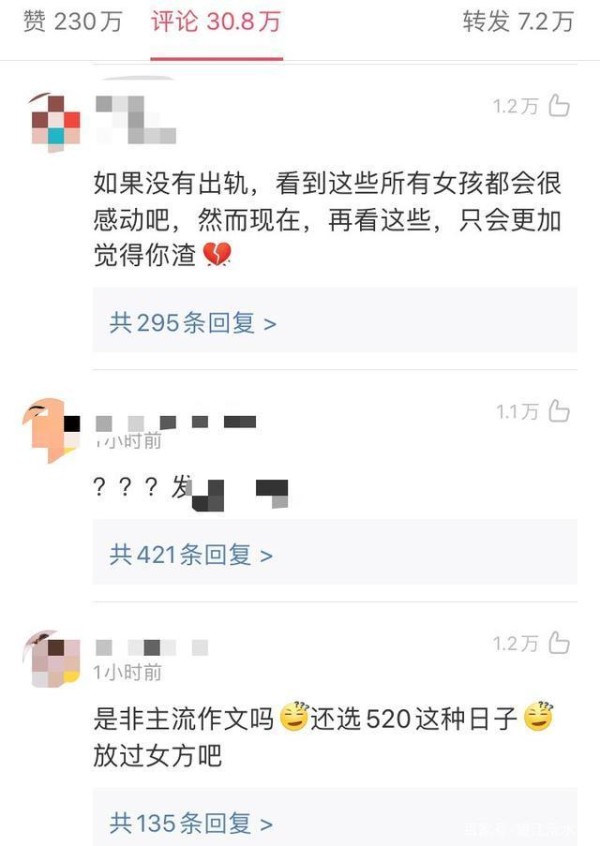Tap the last laughing emoji after 这种日子
Viewport: 600px width, 846px height.
[539, 717]
